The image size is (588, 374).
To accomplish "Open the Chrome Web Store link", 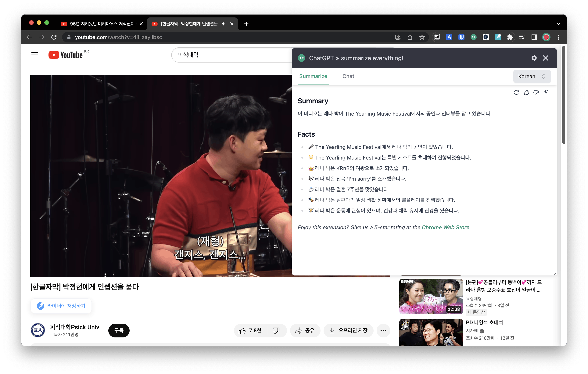I will pos(445,227).
